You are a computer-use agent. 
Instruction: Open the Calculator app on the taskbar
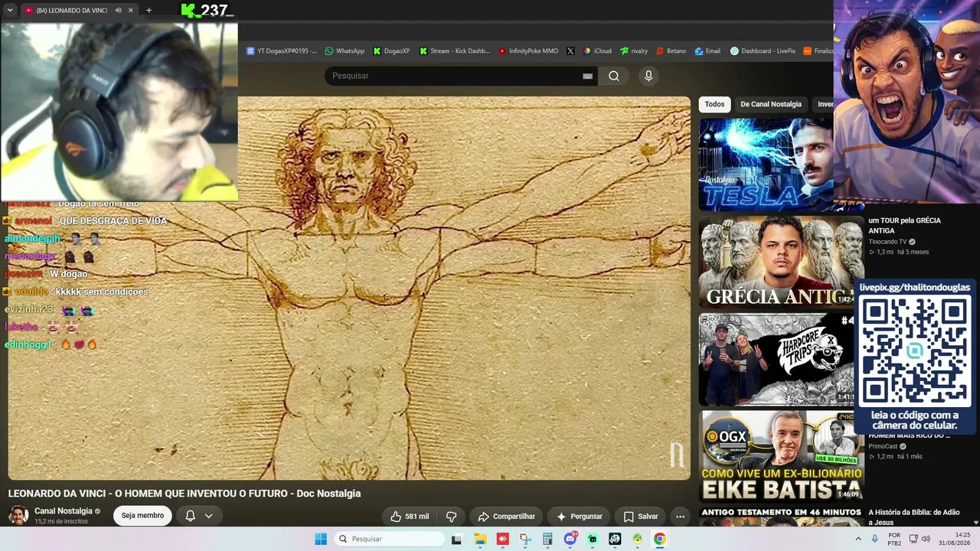547,539
